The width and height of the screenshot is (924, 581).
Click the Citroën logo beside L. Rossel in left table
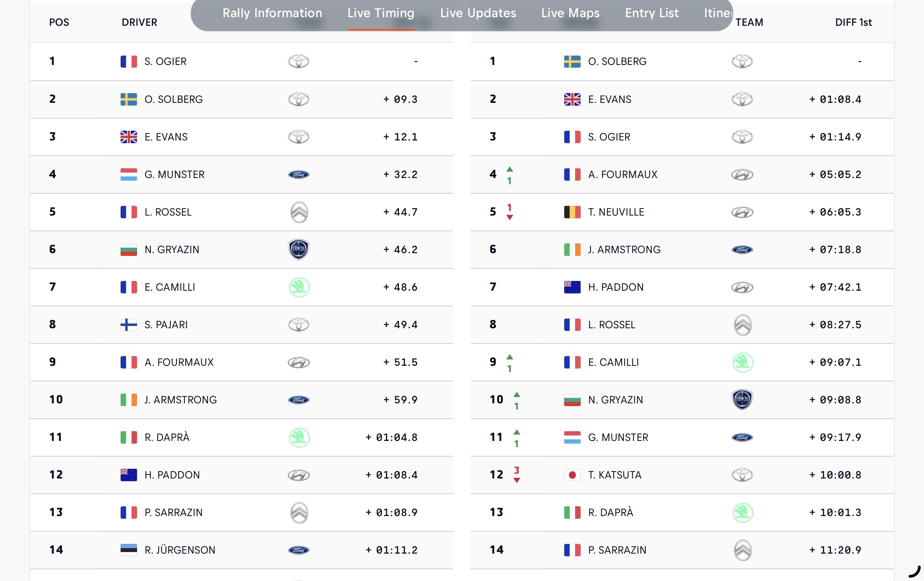pyautogui.click(x=299, y=212)
